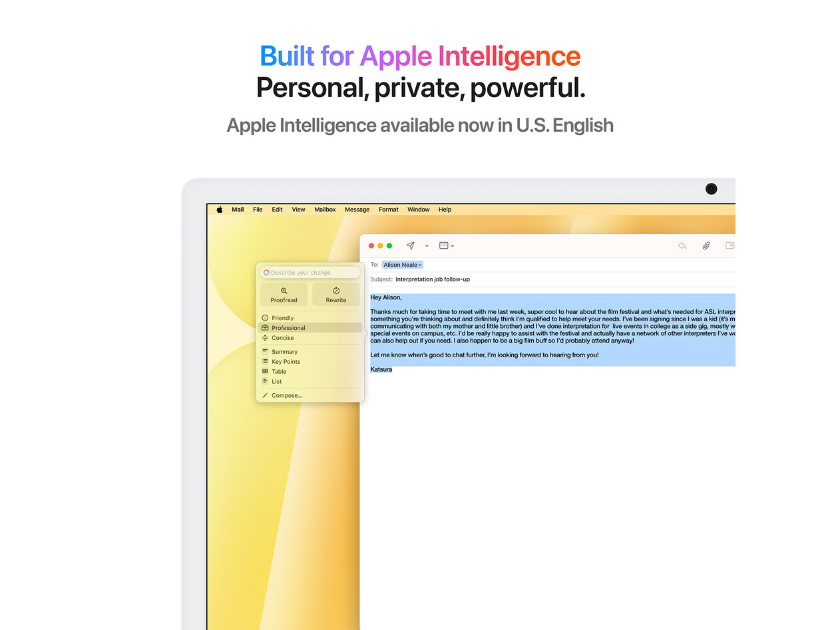This screenshot has height=630, width=840.
Task: Click the reply arrow icon in toolbar
Action: tap(682, 245)
